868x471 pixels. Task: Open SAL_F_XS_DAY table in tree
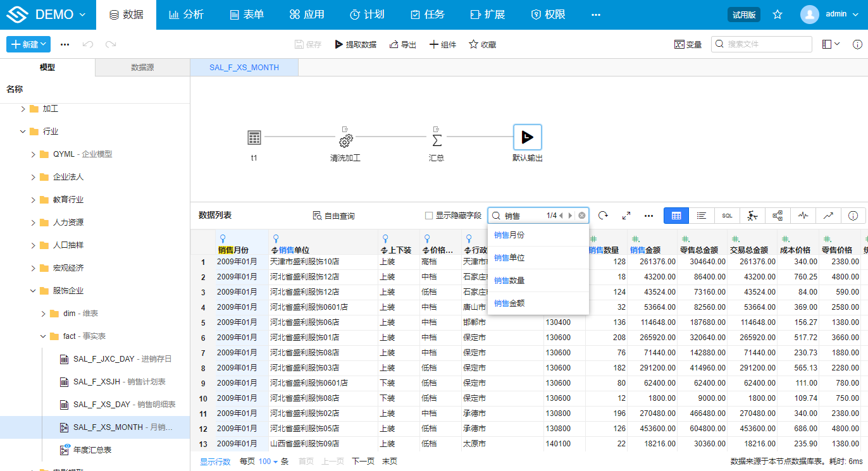pyautogui.click(x=101, y=405)
